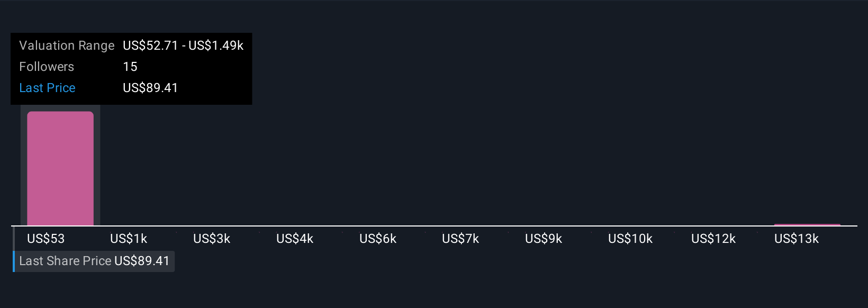The height and width of the screenshot is (308, 868).
Task: Pick the US$6k axis label
Action: coord(378,239)
